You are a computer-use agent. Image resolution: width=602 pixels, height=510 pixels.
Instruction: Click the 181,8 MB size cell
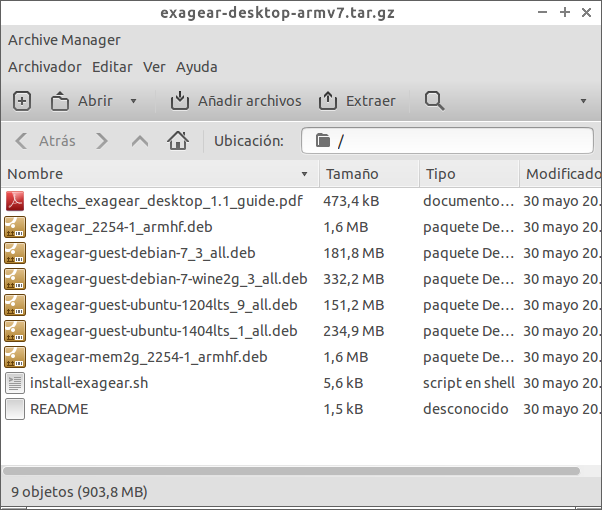pos(354,253)
